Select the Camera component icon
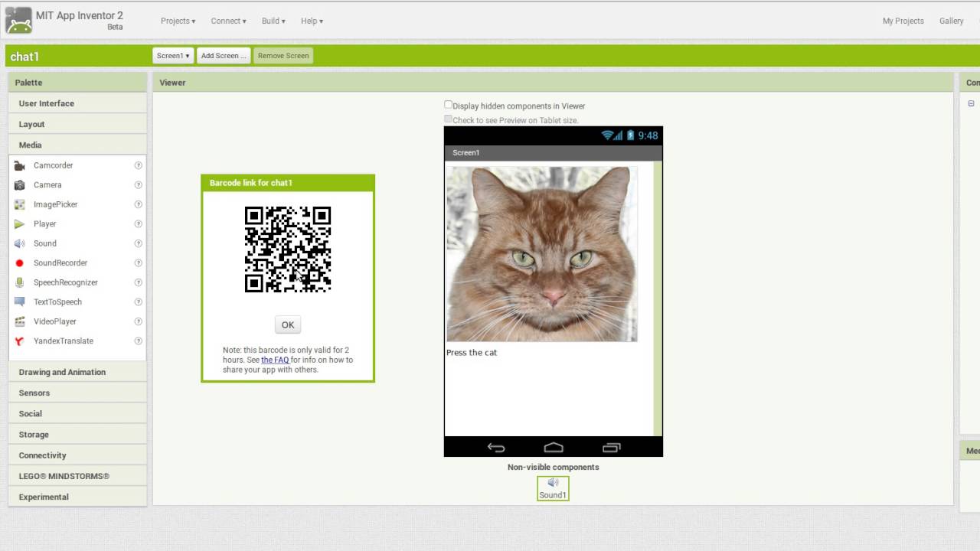 19,184
